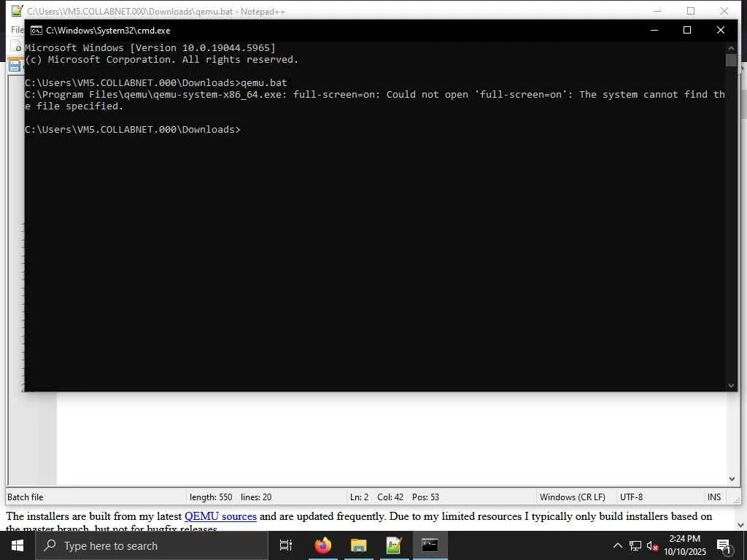Click the Windows Start button
Screen dimensions: 747x560
pyautogui.click(x=18, y=545)
